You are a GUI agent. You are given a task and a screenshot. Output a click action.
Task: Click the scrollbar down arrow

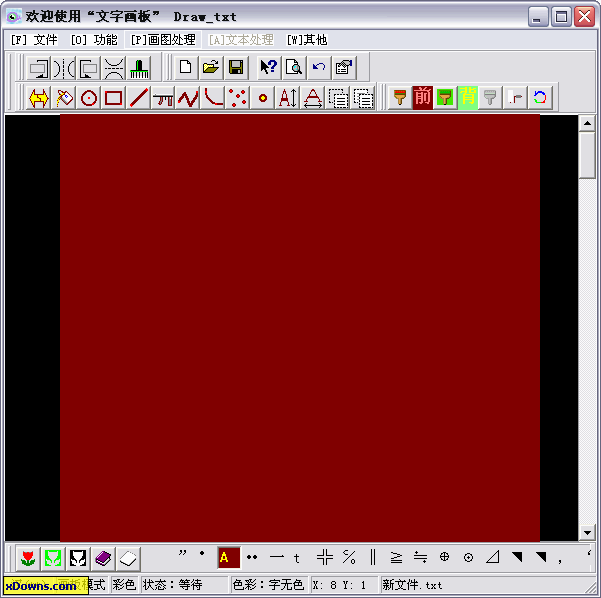[587, 532]
